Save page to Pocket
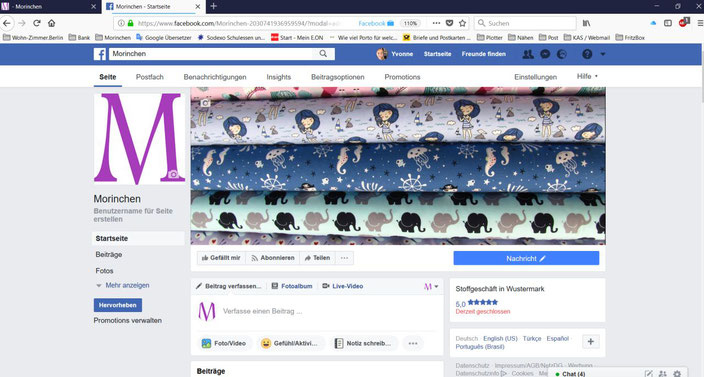The image size is (704, 377). 449,23
